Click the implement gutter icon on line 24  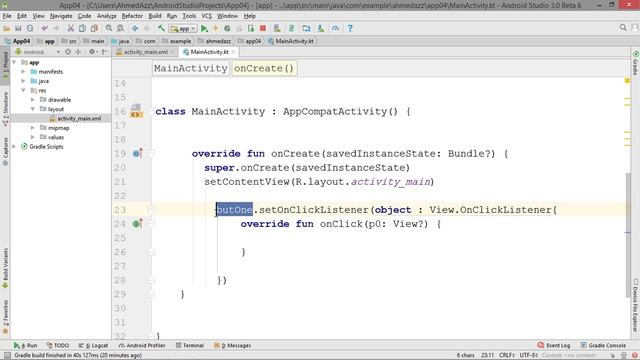[x=138, y=224]
